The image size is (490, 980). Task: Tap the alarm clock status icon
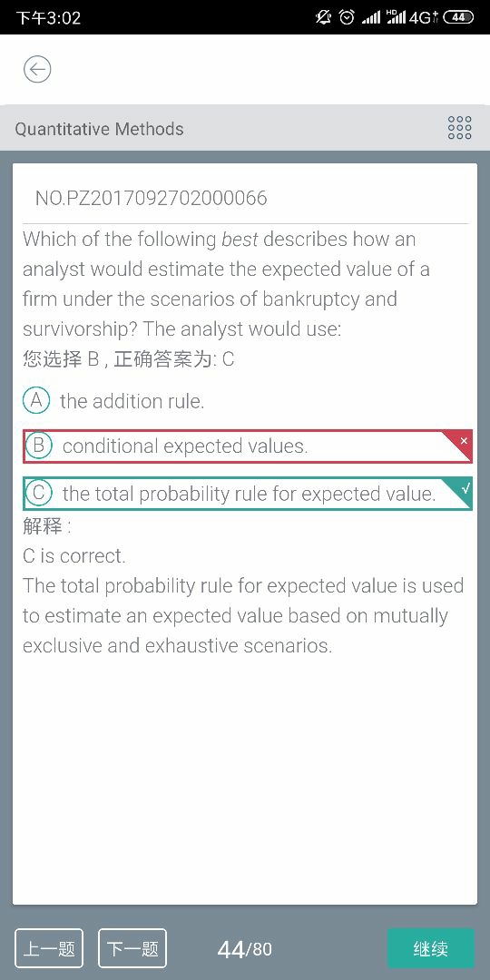pos(347,17)
